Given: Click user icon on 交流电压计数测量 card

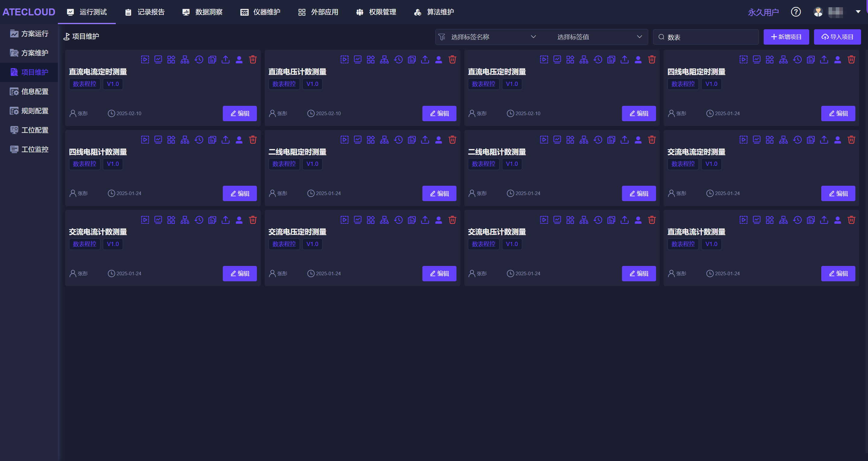Looking at the screenshot, I should tap(638, 220).
